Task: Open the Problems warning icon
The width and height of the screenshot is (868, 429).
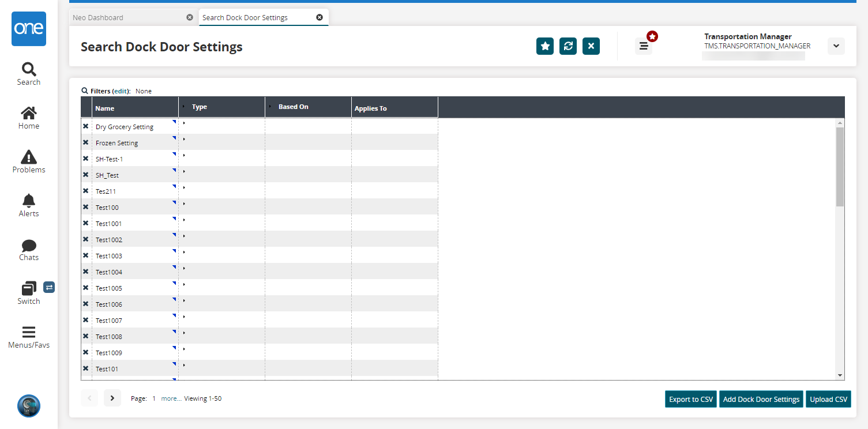Action: [x=28, y=157]
